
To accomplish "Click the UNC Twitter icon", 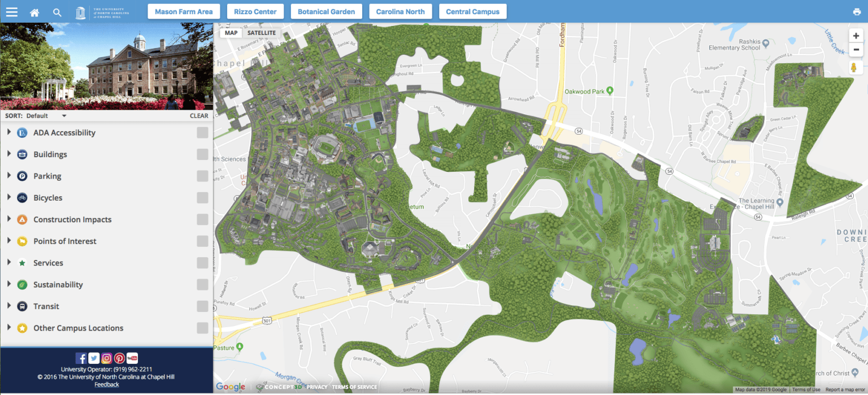I will [x=93, y=358].
